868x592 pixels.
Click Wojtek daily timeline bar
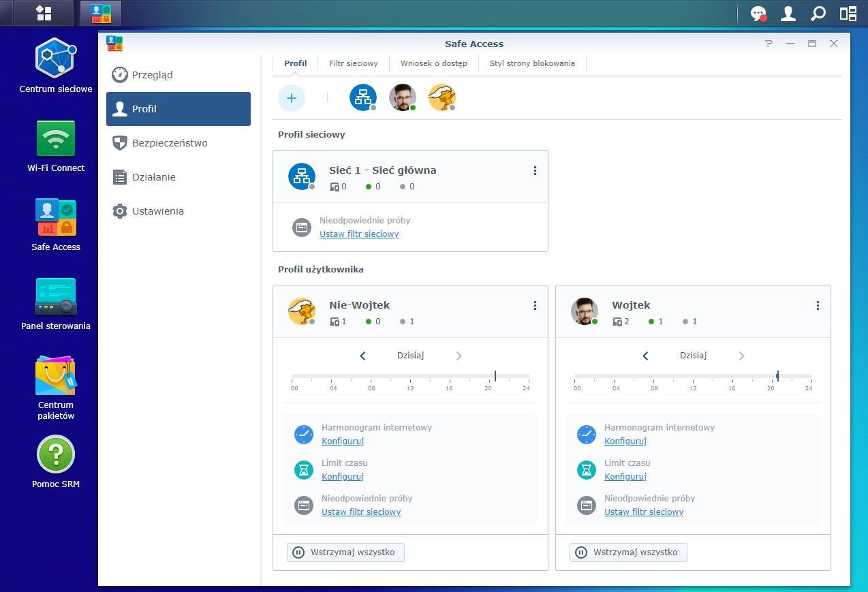click(x=693, y=376)
